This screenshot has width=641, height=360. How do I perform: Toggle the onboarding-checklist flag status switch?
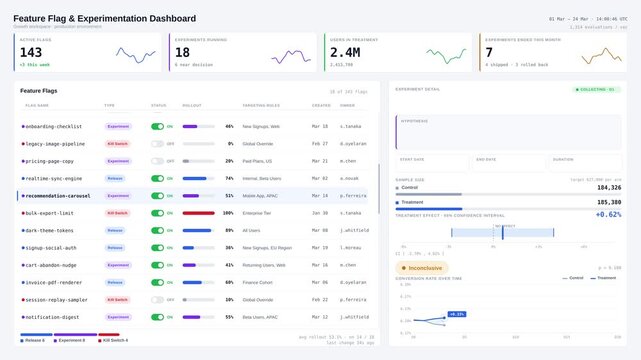tap(157, 127)
